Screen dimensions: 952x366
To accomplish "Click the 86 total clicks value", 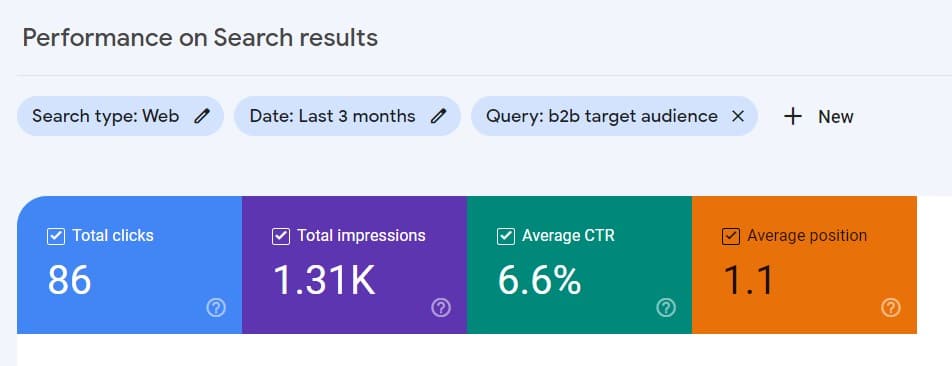I will 70,280.
